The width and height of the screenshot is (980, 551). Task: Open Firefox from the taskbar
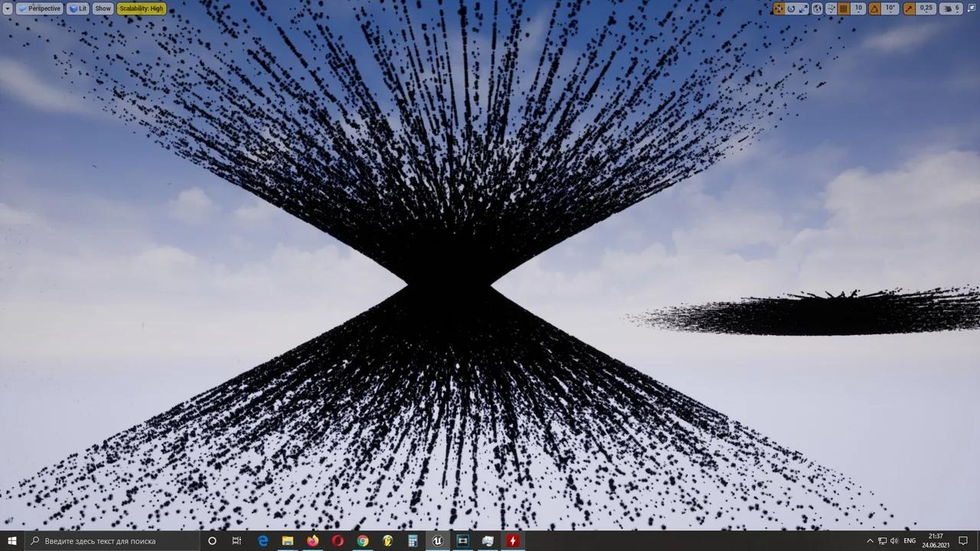click(312, 541)
